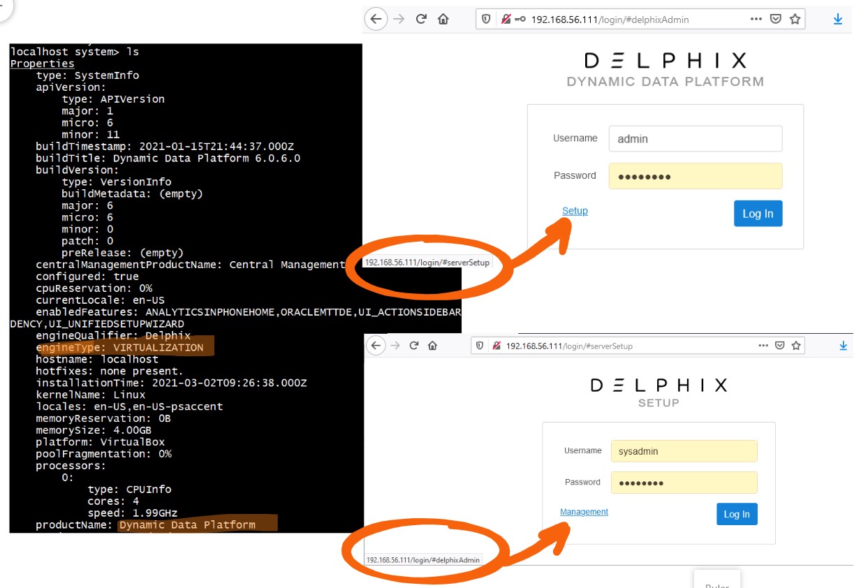Click the address bar URL ending #delphixAdmin
The image size is (868, 588).
tap(610, 20)
